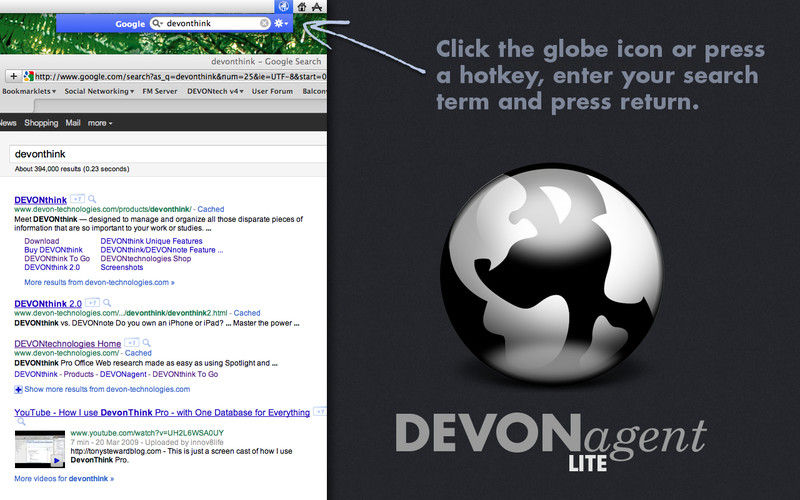This screenshot has height=500, width=800.
Task: Open the Shopping tab in Google bar
Action: [x=41, y=123]
